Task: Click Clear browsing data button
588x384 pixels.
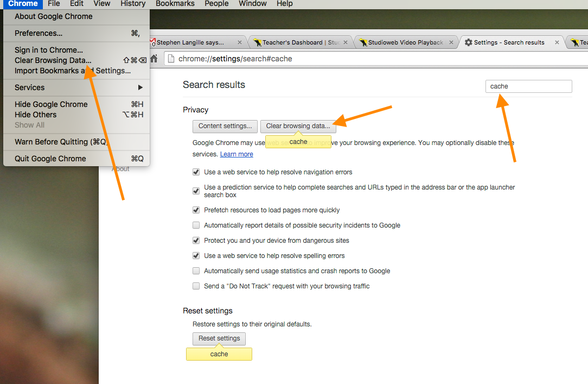Action: pos(298,126)
